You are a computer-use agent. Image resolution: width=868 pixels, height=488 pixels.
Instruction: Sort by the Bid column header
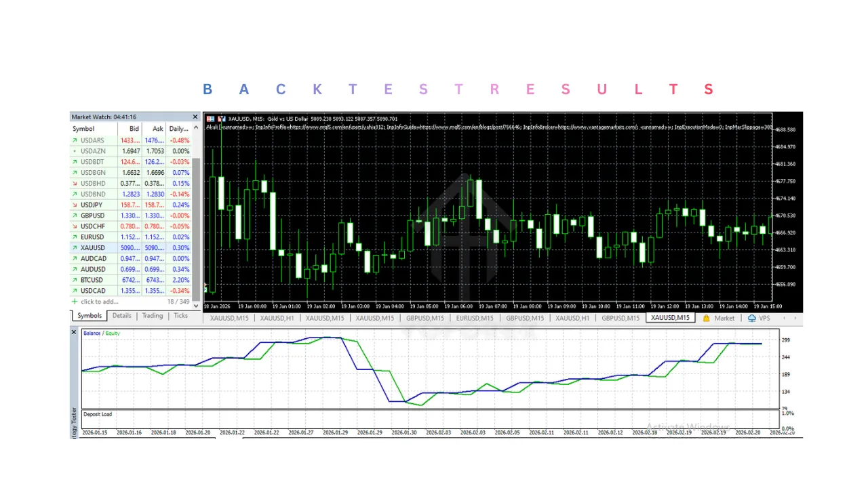point(130,129)
